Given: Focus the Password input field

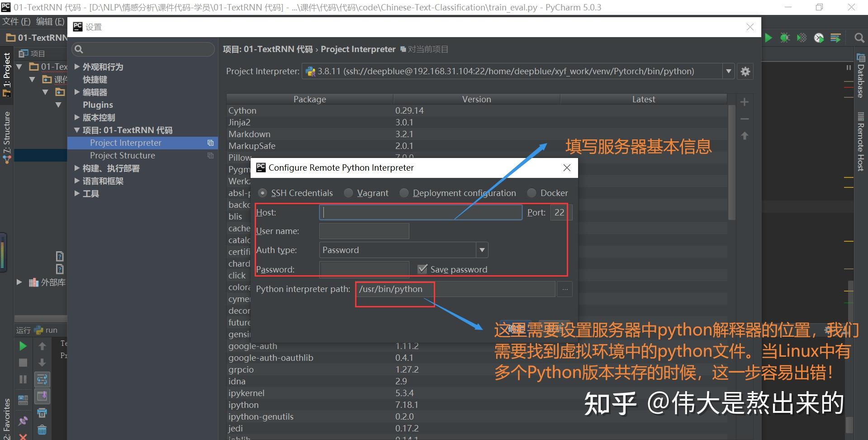Looking at the screenshot, I should [x=364, y=269].
